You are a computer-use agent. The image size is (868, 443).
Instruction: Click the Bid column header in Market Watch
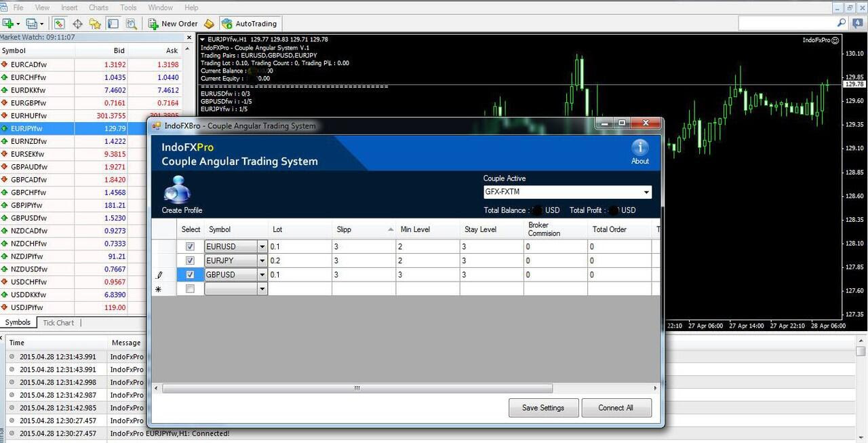tap(101, 51)
